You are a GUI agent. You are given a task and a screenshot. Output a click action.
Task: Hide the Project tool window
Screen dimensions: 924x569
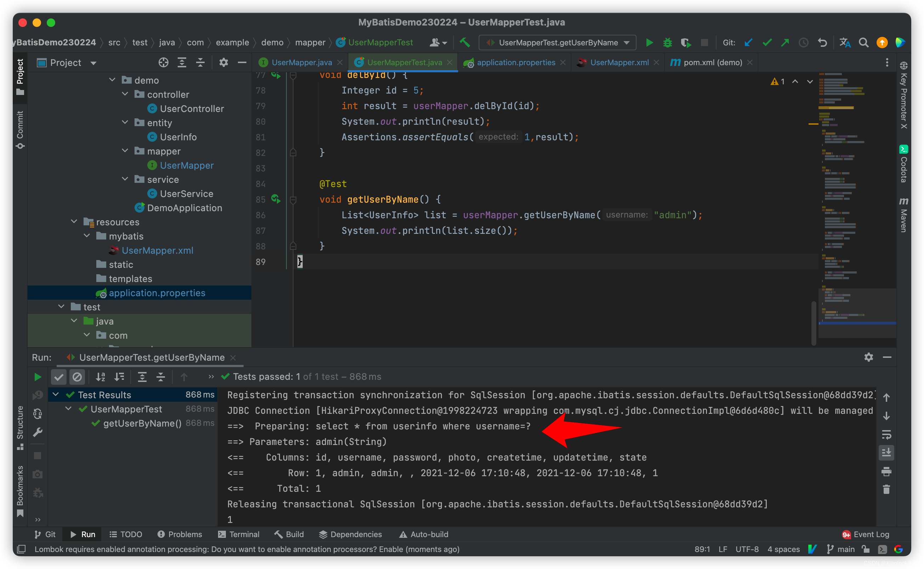[x=242, y=62]
